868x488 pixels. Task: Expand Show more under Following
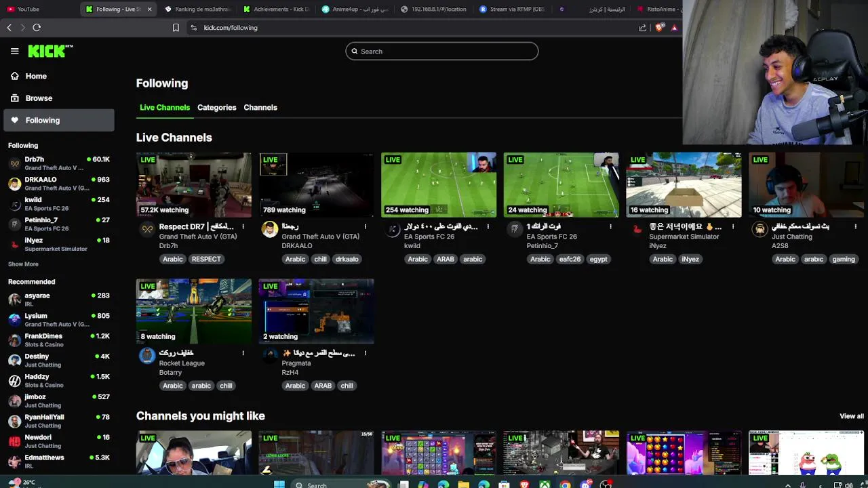(x=23, y=264)
